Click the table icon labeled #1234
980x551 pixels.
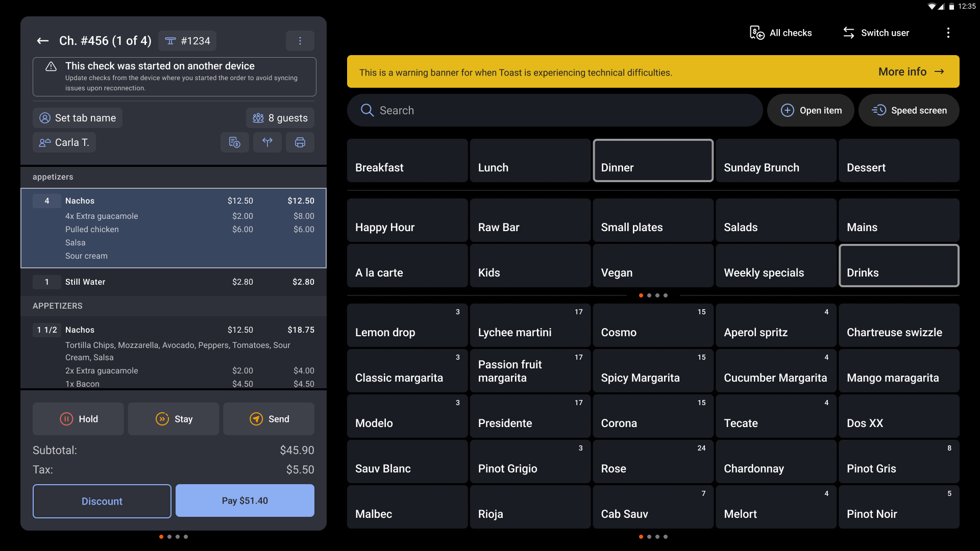click(187, 40)
